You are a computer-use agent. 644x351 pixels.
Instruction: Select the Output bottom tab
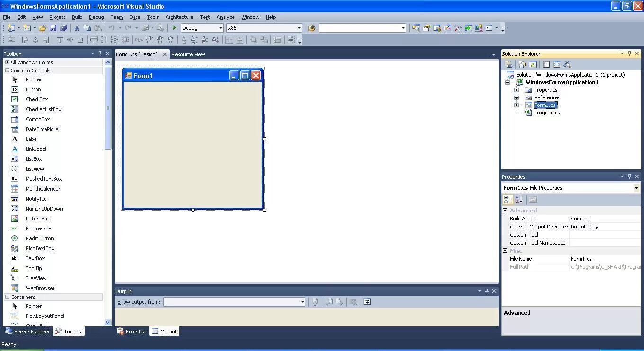(x=164, y=332)
